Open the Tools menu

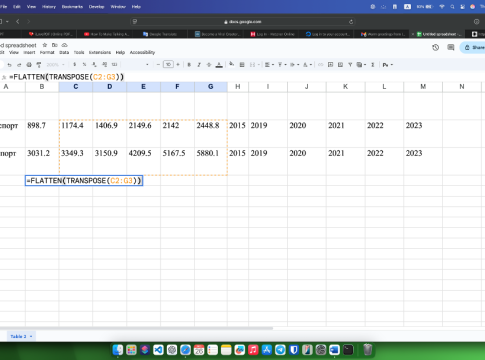point(79,52)
